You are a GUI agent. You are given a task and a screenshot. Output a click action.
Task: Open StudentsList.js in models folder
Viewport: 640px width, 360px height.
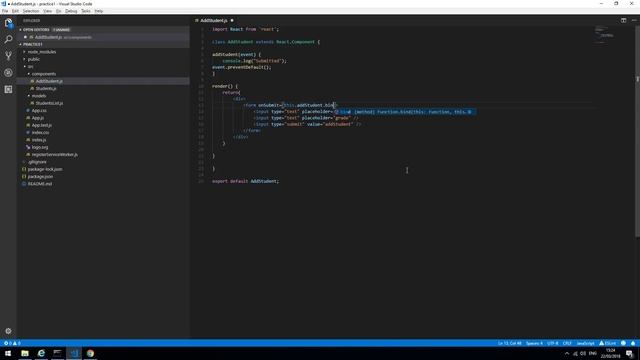[x=49, y=103]
